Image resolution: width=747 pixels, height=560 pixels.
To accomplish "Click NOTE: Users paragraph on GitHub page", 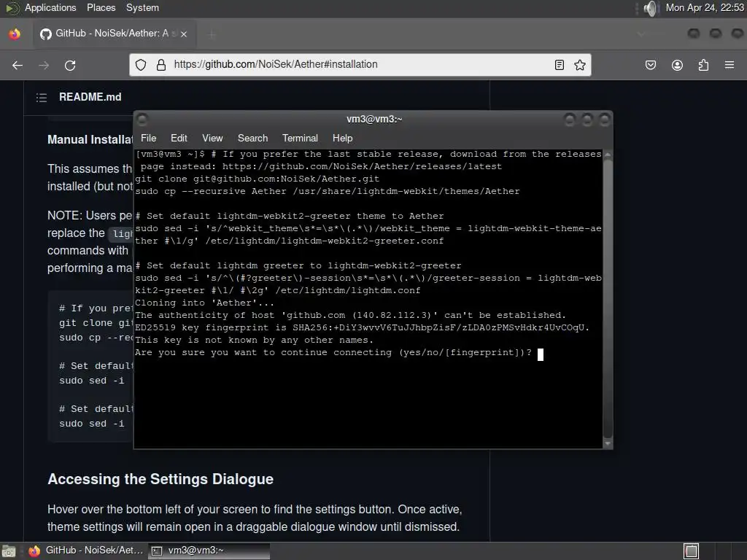I will point(90,242).
